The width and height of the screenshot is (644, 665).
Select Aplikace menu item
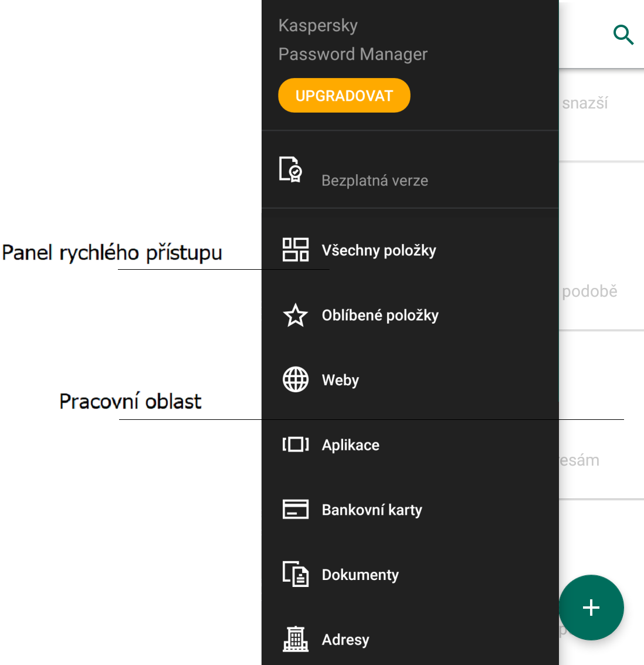pyautogui.click(x=351, y=445)
